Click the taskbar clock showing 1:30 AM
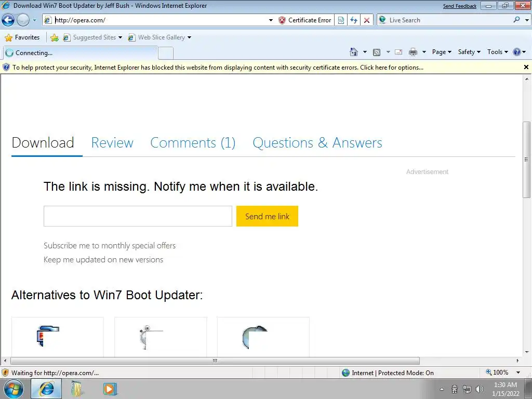 coord(506,389)
